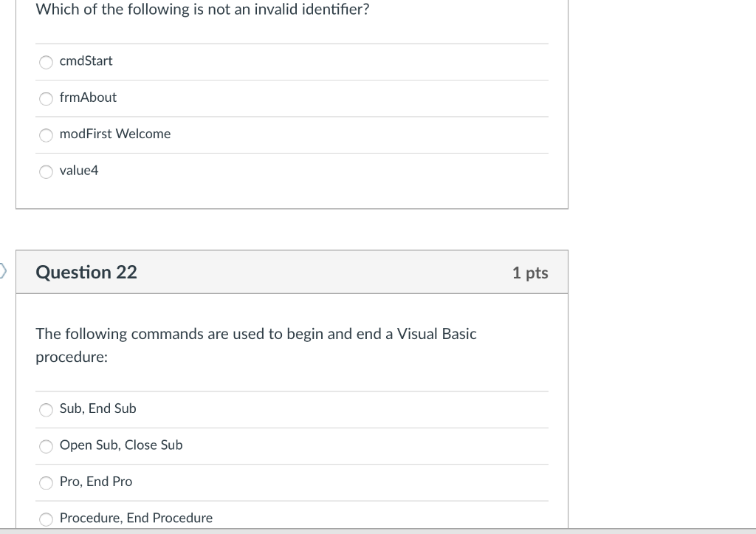This screenshot has width=756, height=534.
Task: Click the Visual Basic procedure question text
Action: coord(256,346)
